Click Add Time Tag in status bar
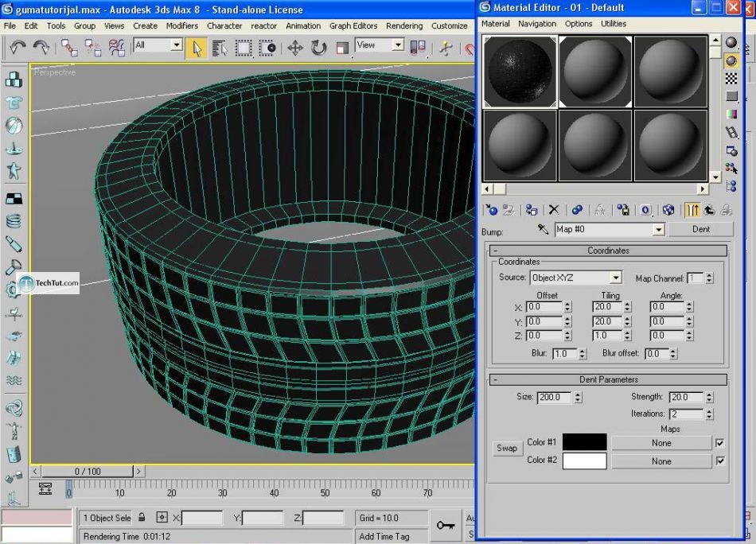 click(384, 536)
